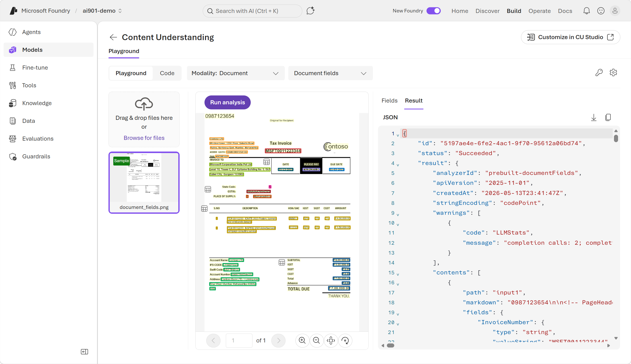Select the document_fields.png sample thumbnail

[x=144, y=183]
